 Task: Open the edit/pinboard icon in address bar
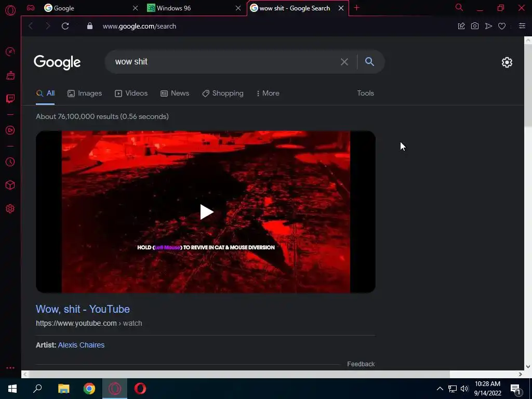point(461,26)
